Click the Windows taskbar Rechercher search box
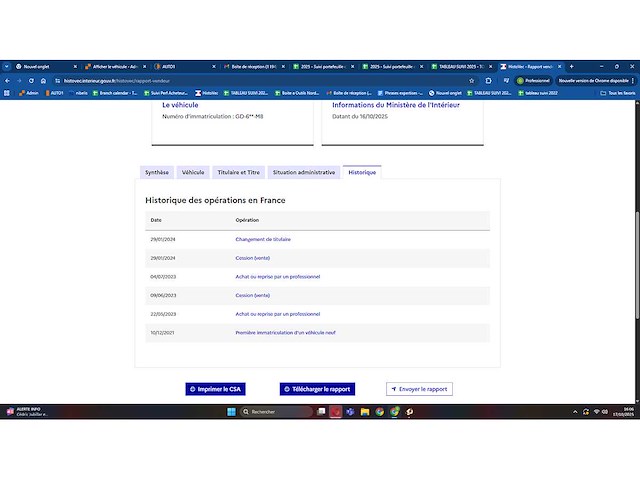The image size is (640, 480). (270, 411)
